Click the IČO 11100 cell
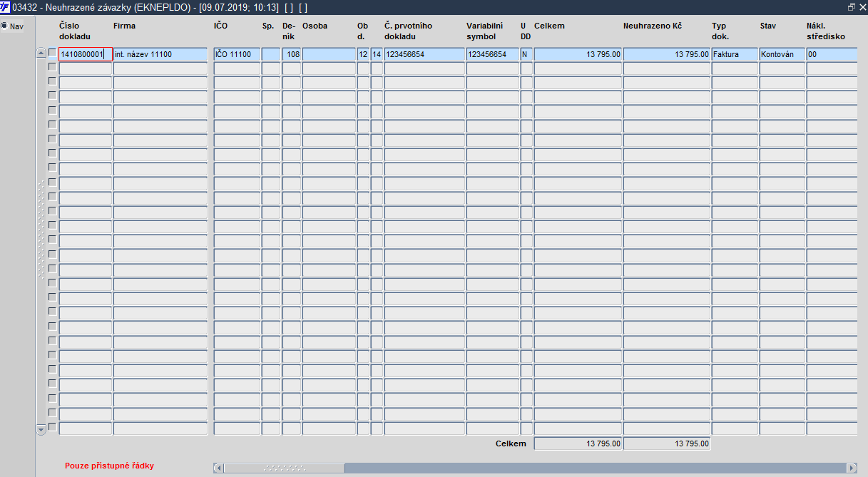 237,54
